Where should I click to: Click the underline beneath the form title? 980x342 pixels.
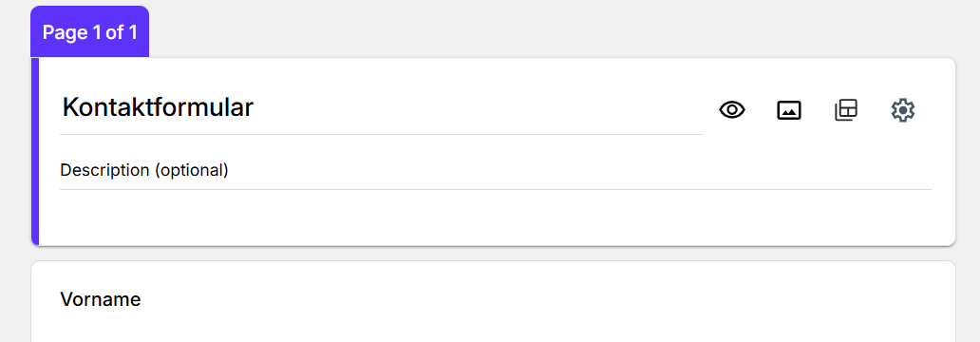point(381,134)
